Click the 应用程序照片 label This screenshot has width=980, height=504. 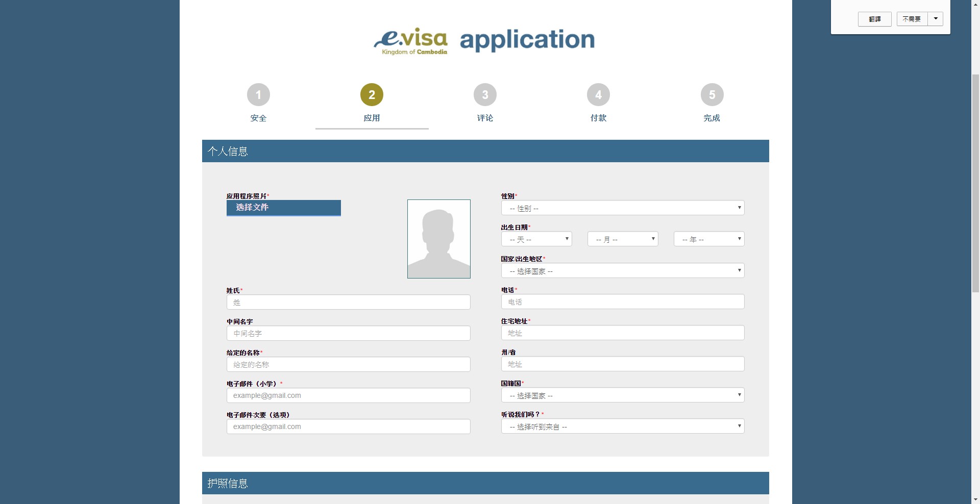[x=247, y=196]
